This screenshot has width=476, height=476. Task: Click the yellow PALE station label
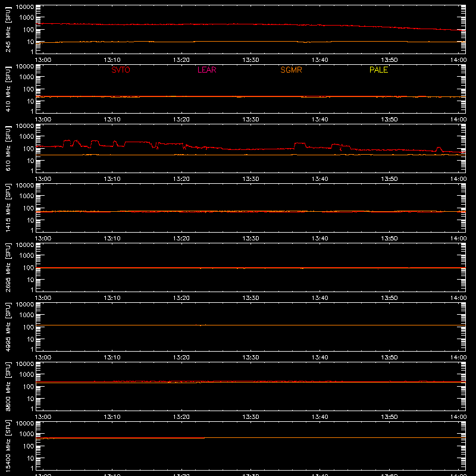point(378,70)
